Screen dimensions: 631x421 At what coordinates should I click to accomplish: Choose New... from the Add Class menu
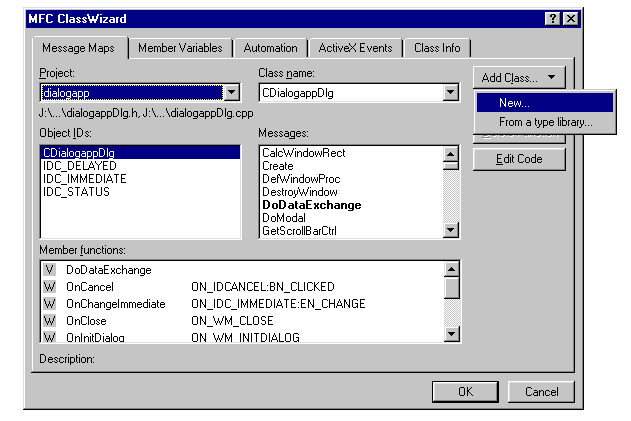click(545, 103)
